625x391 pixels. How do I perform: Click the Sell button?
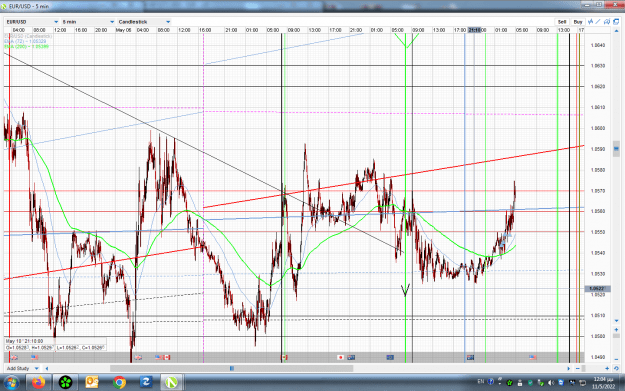(562, 22)
